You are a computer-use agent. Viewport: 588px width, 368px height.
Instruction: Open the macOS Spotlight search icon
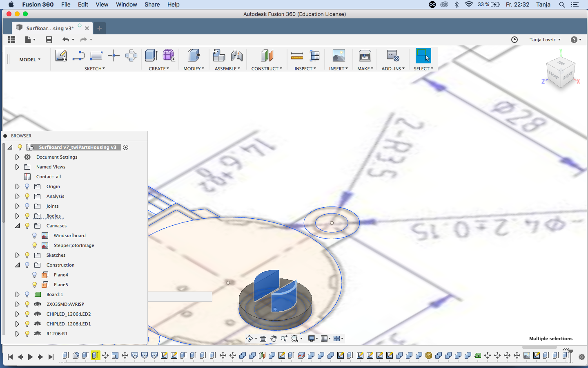pos(562,4)
